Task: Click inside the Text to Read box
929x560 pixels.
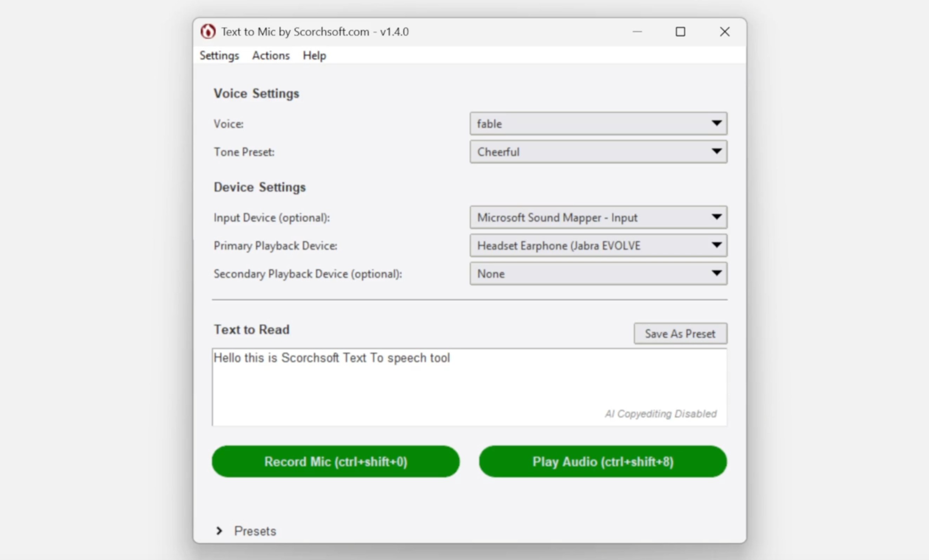Action: [x=469, y=387]
